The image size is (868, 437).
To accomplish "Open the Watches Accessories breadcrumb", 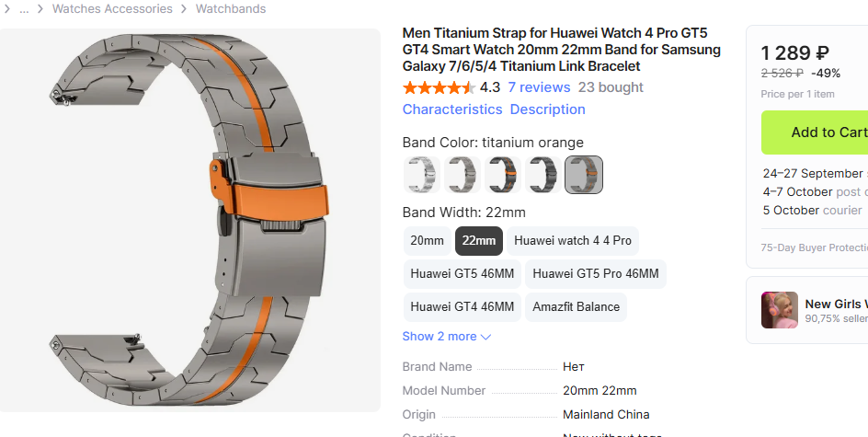I will [x=112, y=9].
